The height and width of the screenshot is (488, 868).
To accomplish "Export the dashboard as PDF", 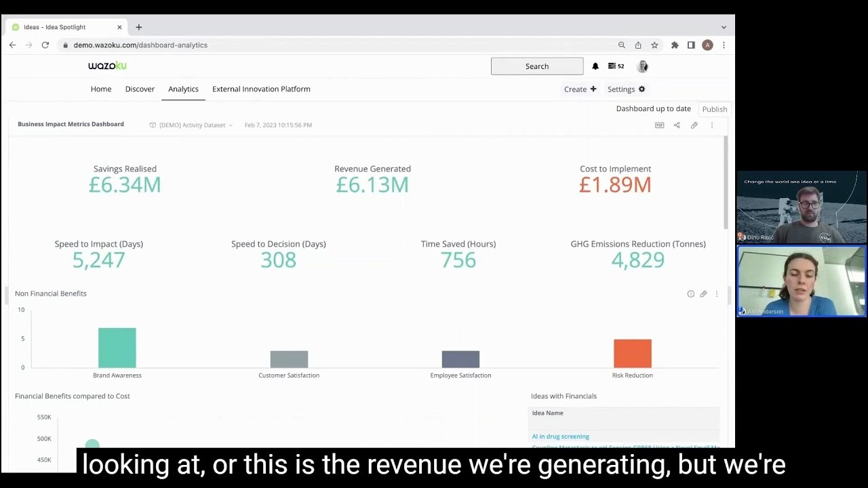I will (659, 125).
